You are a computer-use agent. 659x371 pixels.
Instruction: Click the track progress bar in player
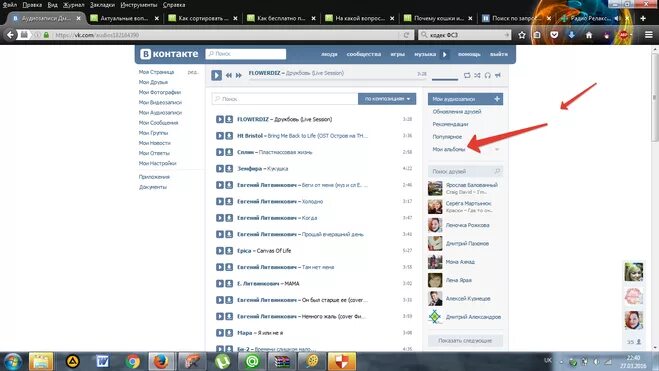337,79
